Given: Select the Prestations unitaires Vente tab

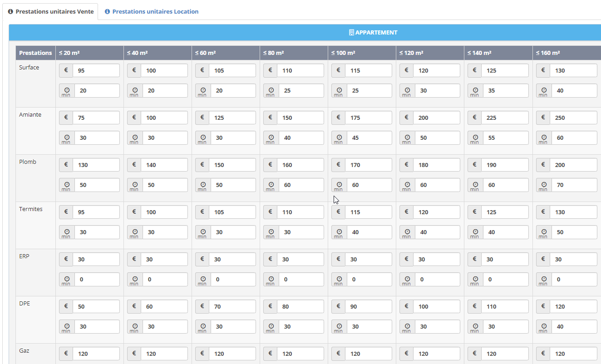Looking at the screenshot, I should pos(50,11).
